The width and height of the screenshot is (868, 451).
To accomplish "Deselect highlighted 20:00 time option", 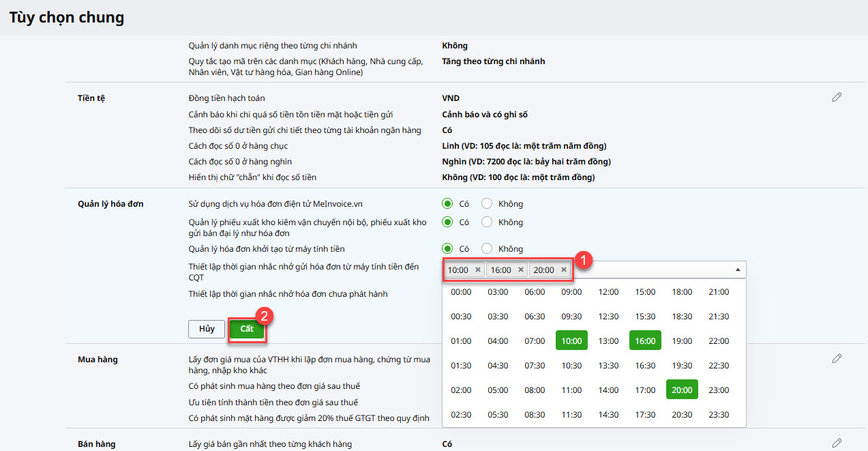I will [x=682, y=390].
